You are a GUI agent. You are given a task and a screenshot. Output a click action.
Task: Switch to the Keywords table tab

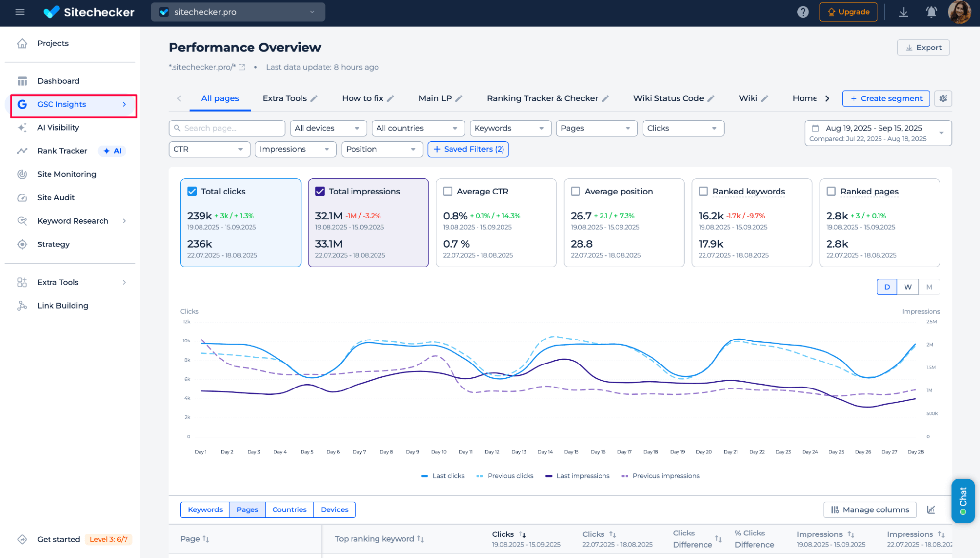(205, 510)
